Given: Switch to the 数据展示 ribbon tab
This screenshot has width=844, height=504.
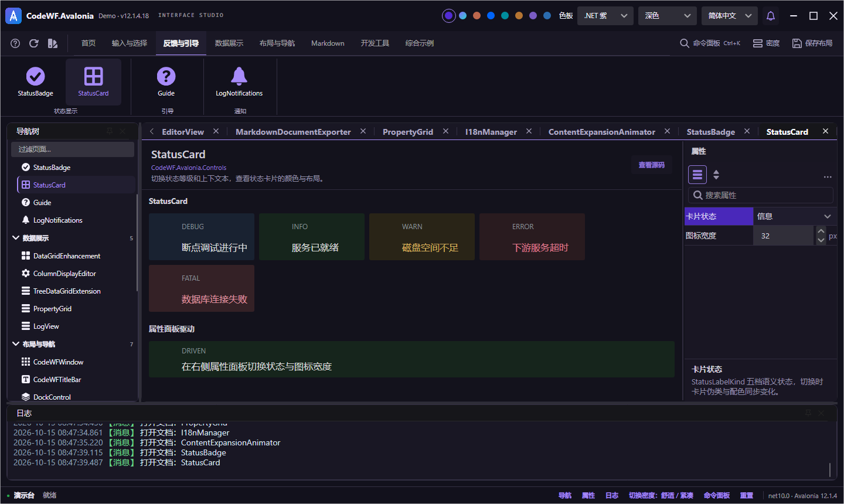Looking at the screenshot, I should click(x=229, y=43).
